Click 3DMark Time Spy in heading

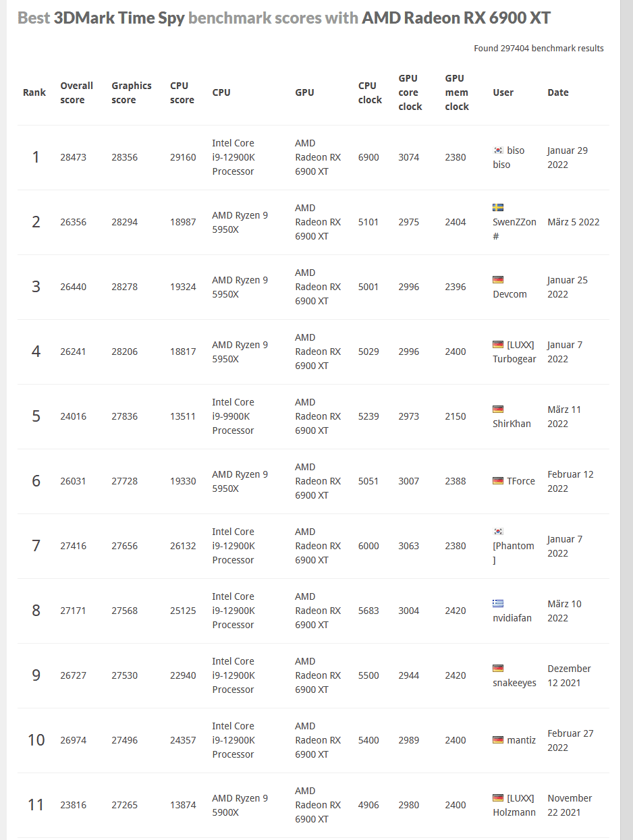(119, 18)
